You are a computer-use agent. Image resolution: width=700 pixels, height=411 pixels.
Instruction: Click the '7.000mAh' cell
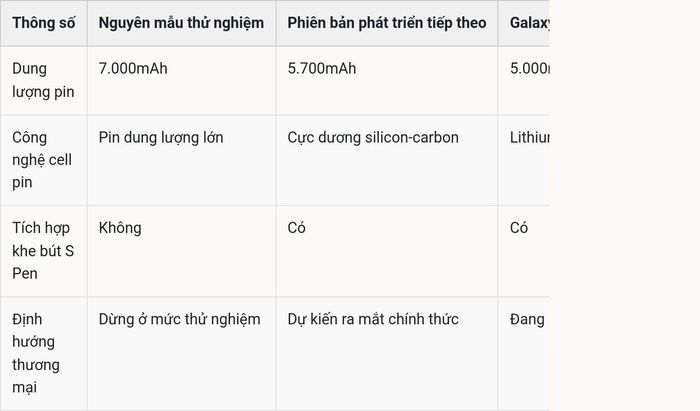click(x=133, y=69)
